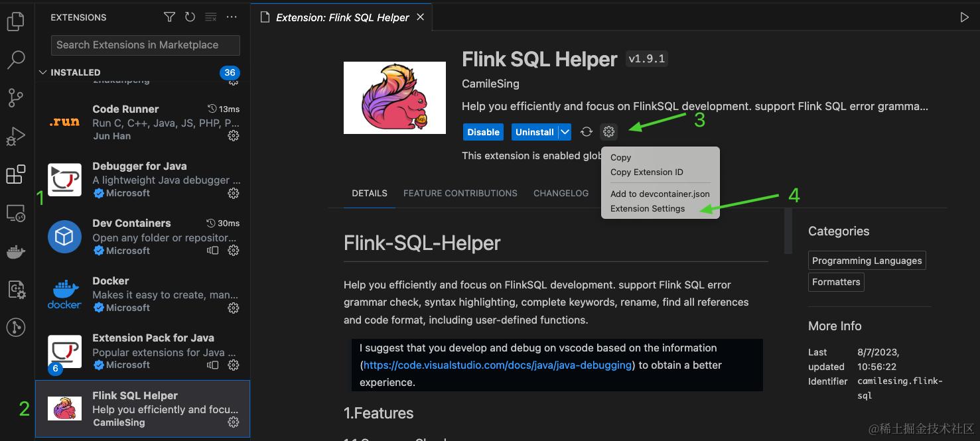980x441 pixels.
Task: Click the sync icon next to Uninstall
Action: coord(587,132)
